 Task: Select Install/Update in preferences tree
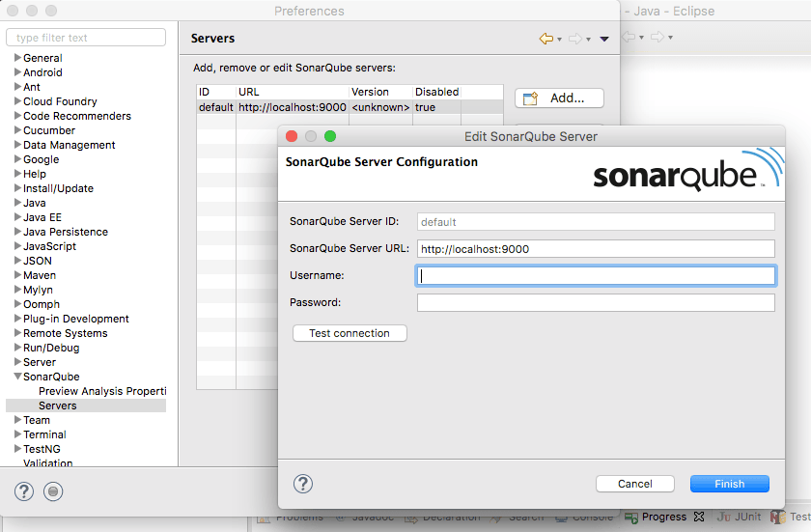tap(59, 188)
